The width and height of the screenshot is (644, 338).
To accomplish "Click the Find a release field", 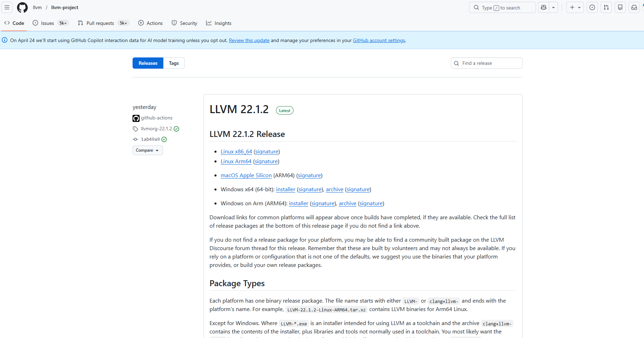I will coord(487,63).
